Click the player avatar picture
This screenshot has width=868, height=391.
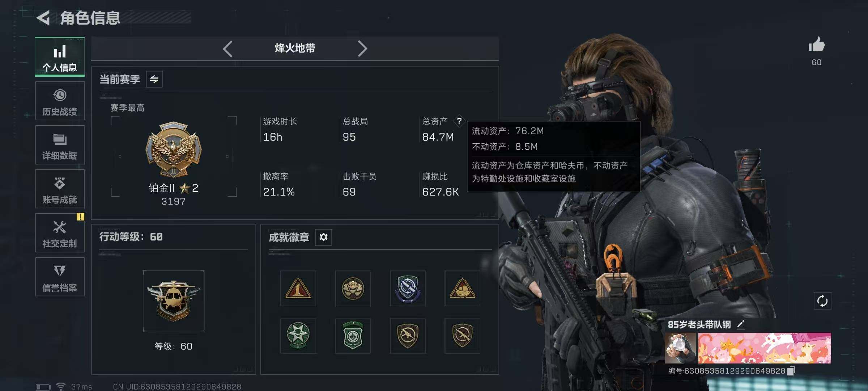point(680,348)
